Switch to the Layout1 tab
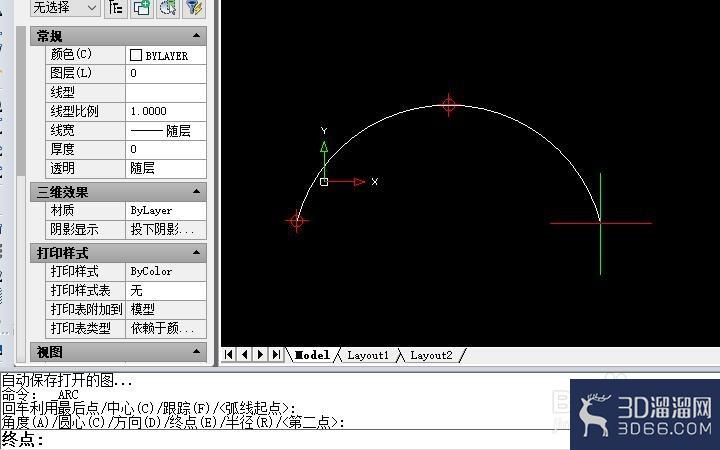 [368, 355]
